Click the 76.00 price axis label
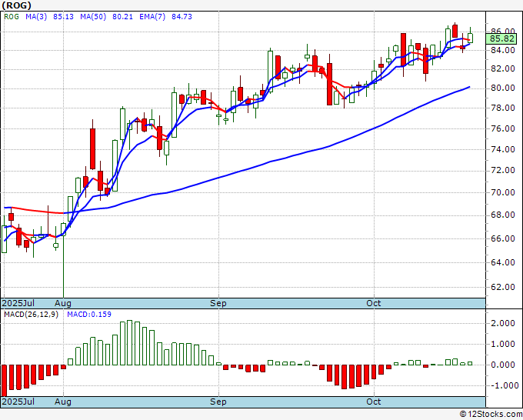Viewport: 523px width, 420px height. (x=502, y=128)
